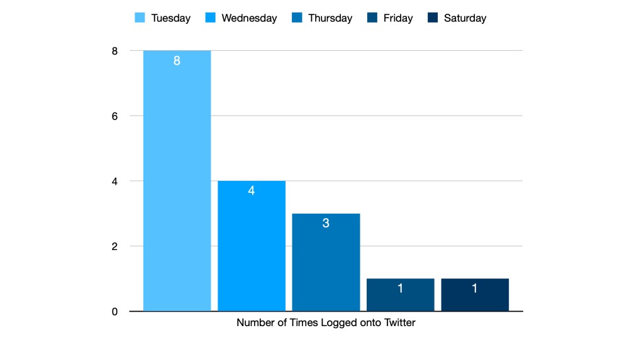This screenshot has width=644, height=338.
Task: Click the Friday legend color swatch
Action: click(372, 18)
